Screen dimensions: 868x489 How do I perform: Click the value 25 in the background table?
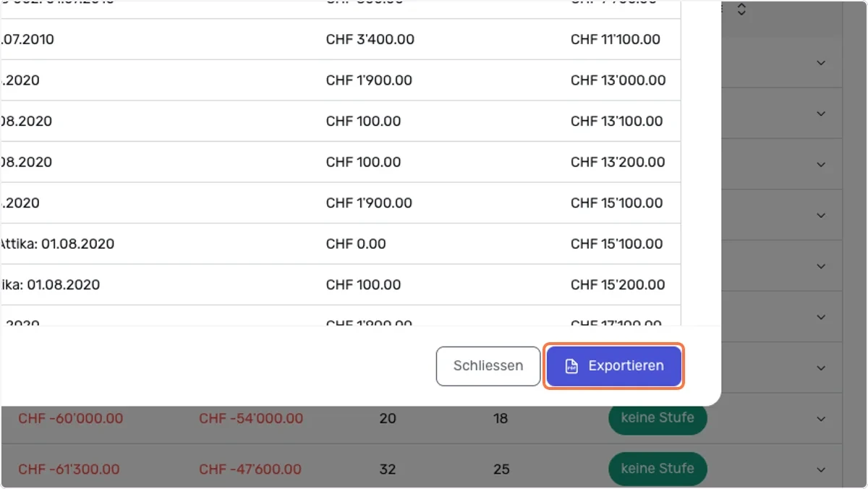click(501, 469)
